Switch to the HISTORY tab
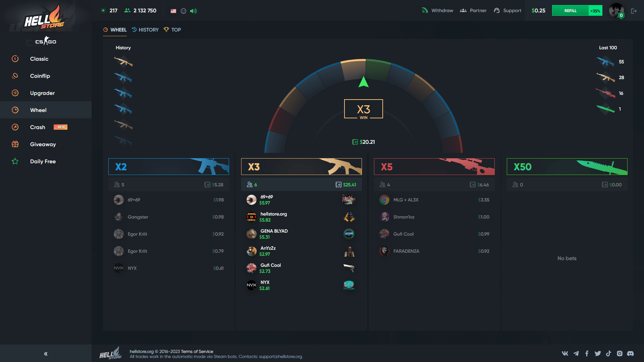 [145, 30]
